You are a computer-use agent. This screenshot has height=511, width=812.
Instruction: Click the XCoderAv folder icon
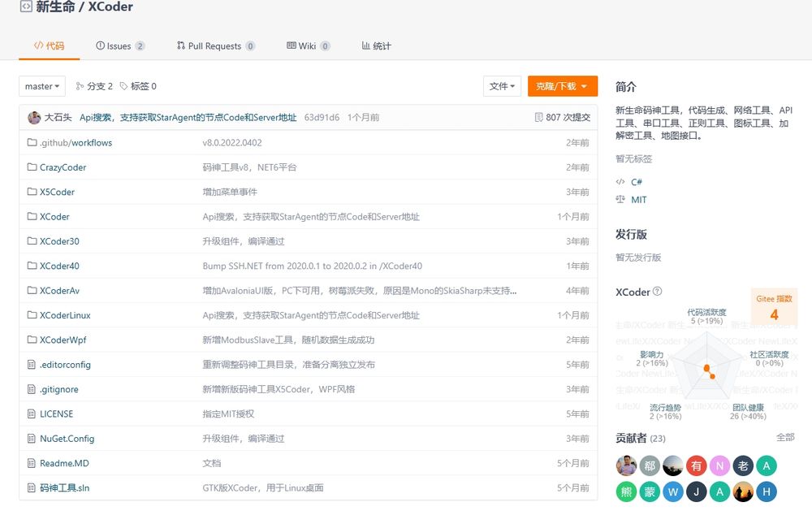(x=32, y=290)
